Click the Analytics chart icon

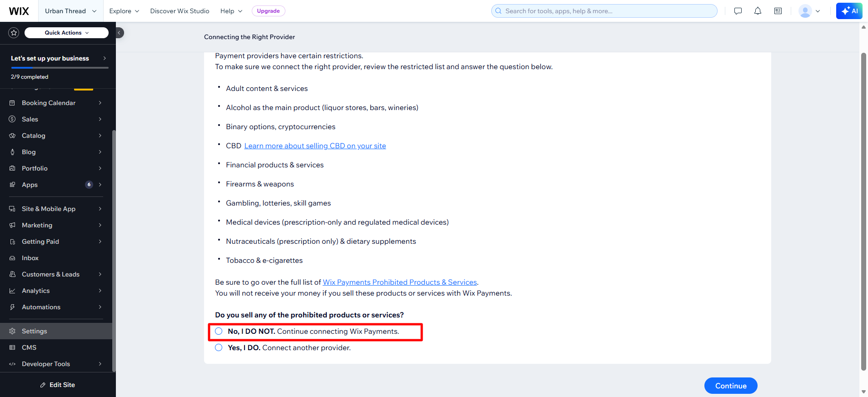coord(12,291)
